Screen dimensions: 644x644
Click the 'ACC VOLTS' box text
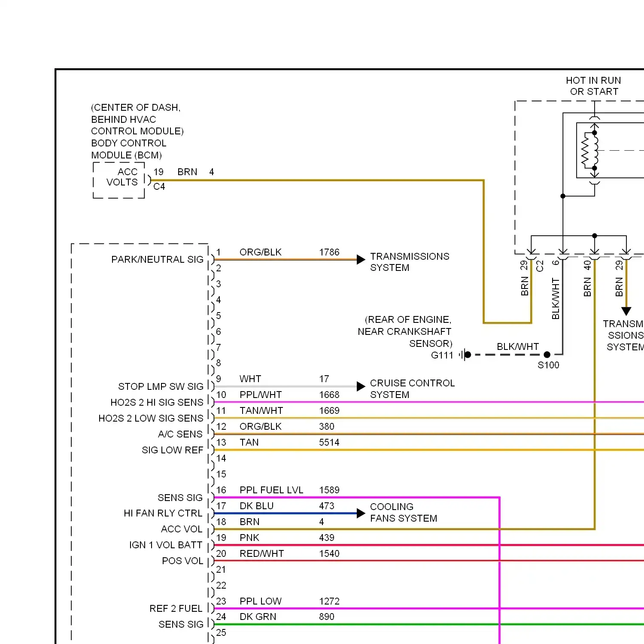[122, 177]
